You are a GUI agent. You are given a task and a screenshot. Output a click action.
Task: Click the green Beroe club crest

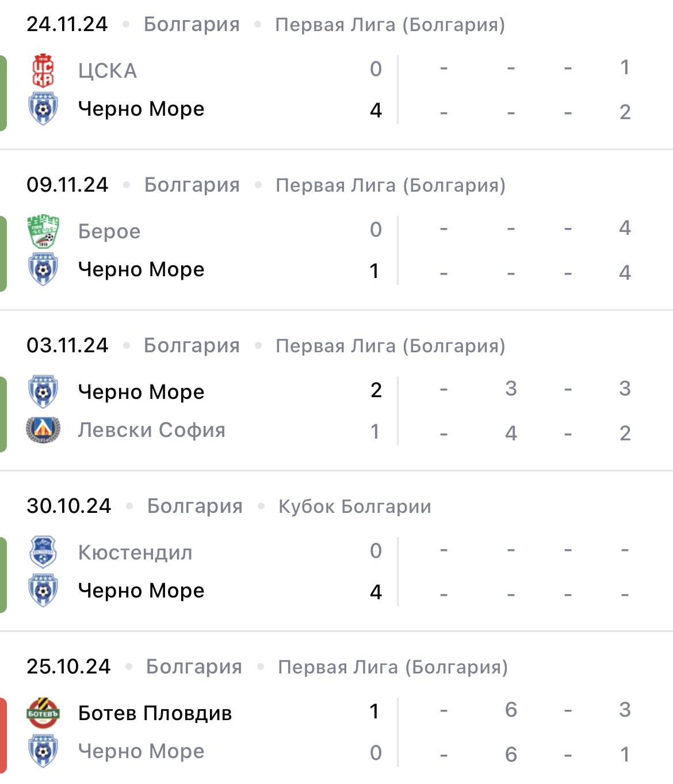point(43,231)
